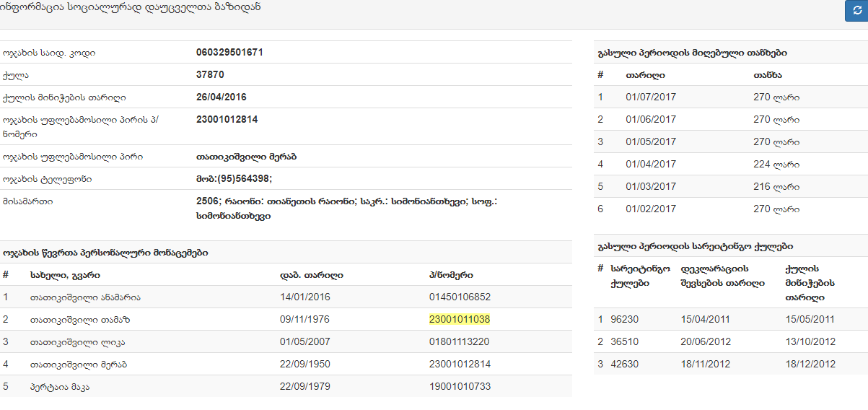The image size is (868, 410).
Task: Select family member პერტაია მაკა
Action: tap(60, 387)
